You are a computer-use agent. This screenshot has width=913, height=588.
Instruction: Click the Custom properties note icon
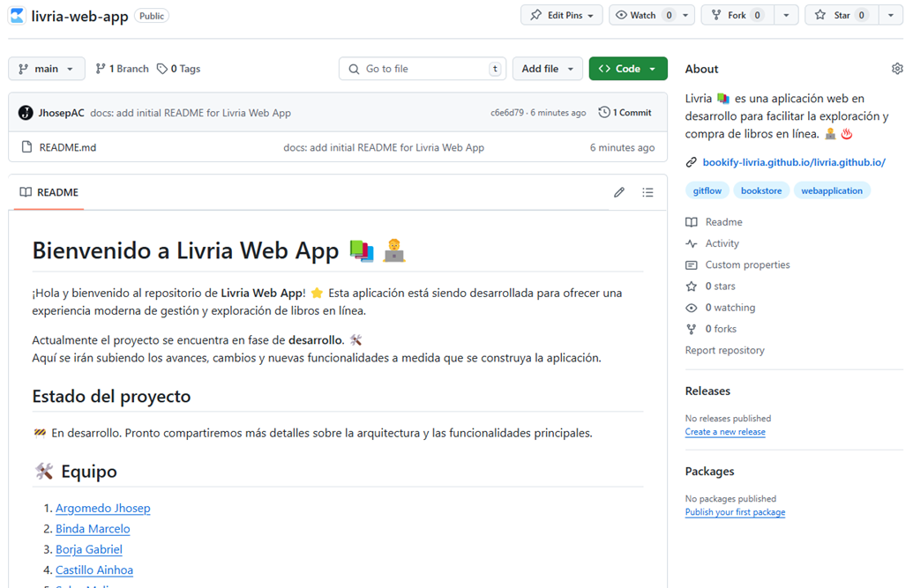pos(692,264)
